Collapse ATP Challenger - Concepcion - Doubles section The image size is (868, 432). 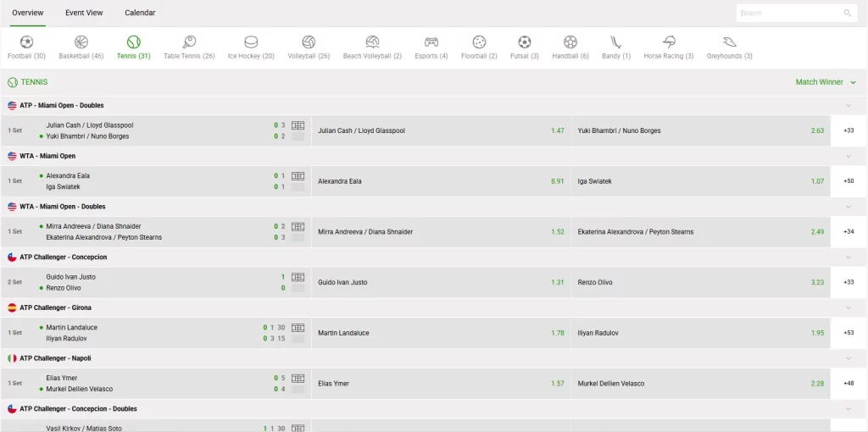click(x=848, y=409)
